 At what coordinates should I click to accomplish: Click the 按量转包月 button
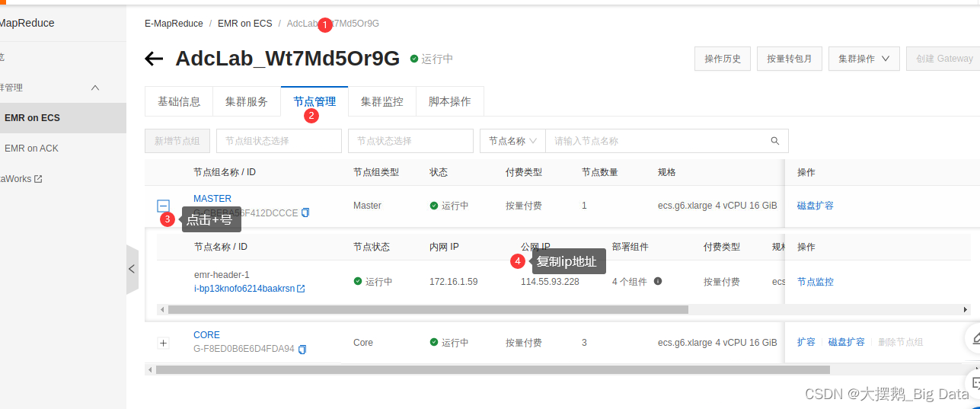[x=790, y=59]
